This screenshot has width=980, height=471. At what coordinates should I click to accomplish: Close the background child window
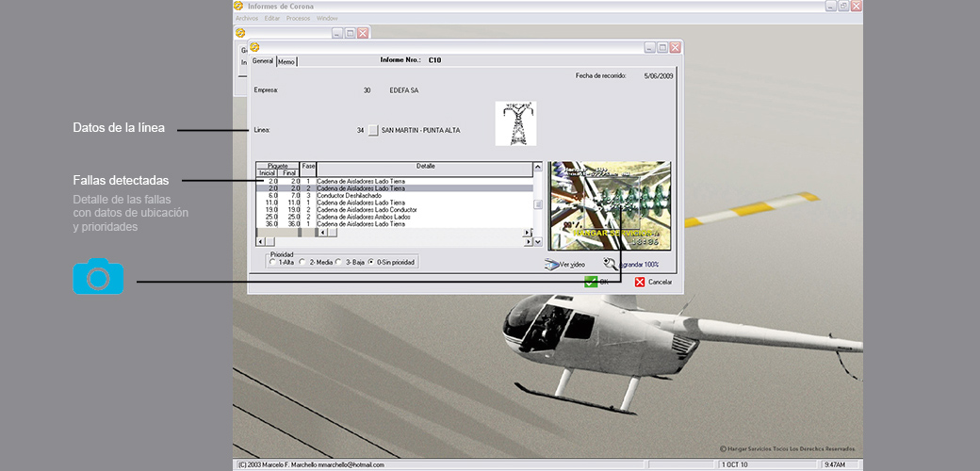tap(363, 33)
